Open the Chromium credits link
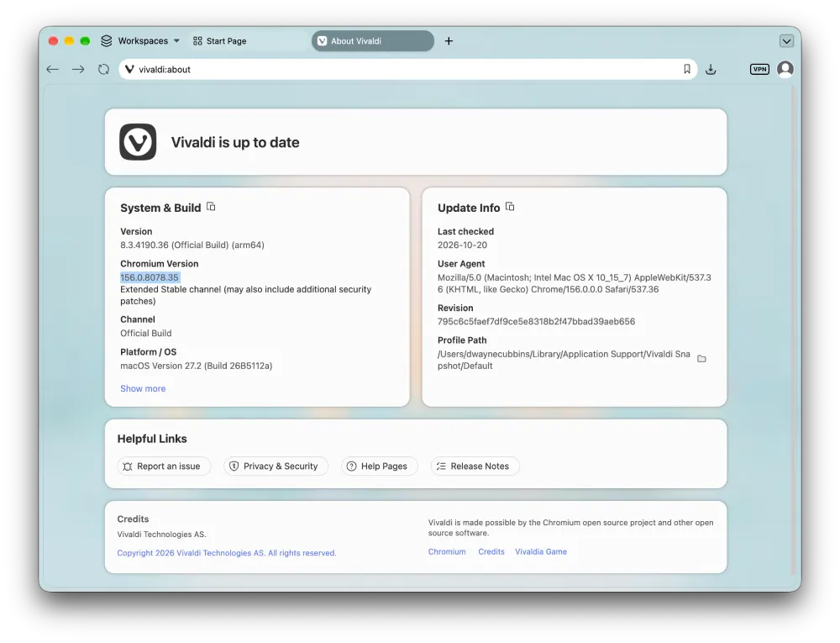840x643 pixels. (447, 551)
